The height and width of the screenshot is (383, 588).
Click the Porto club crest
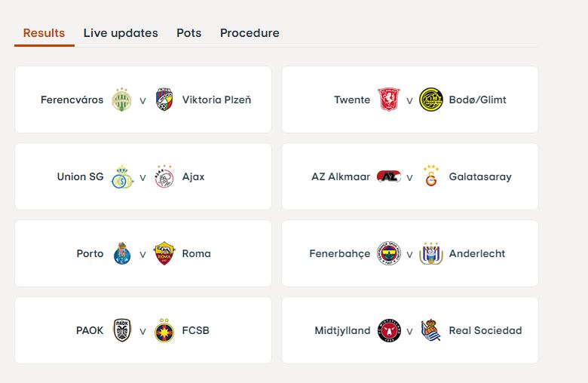(122, 254)
